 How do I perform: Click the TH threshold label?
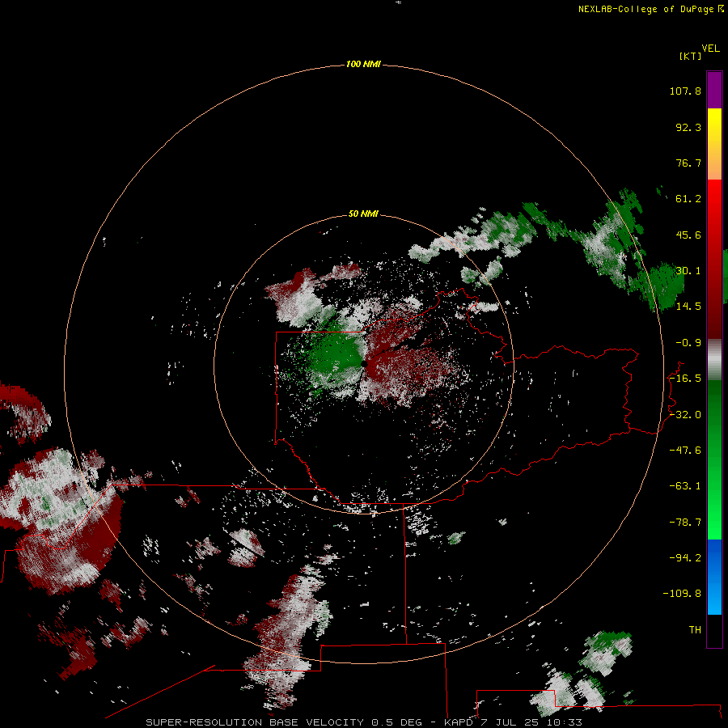[695, 630]
